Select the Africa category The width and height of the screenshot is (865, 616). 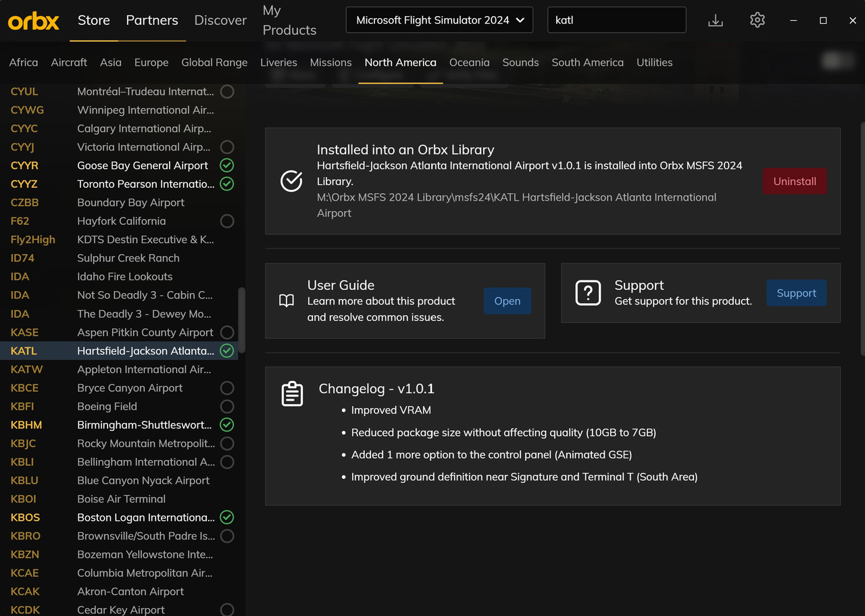[24, 62]
